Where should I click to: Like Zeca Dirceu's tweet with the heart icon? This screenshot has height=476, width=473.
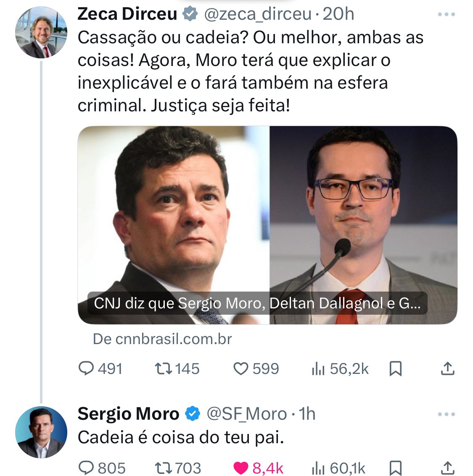(241, 368)
